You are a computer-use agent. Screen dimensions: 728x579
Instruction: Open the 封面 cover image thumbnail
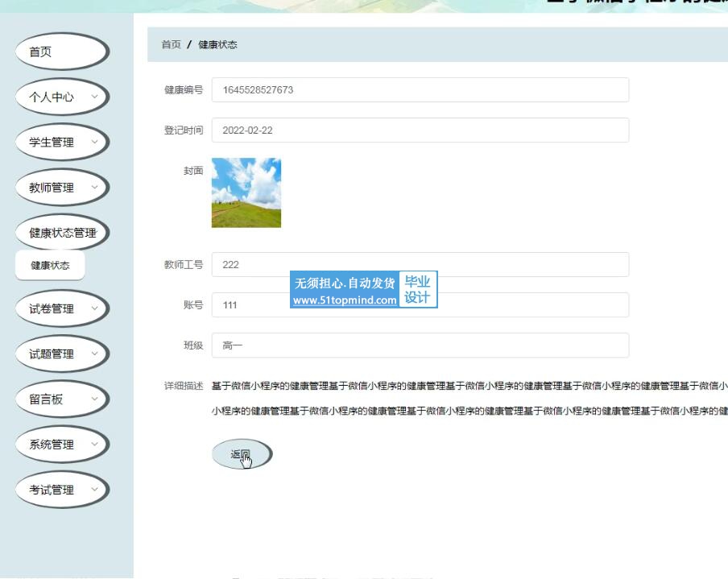pos(246,192)
